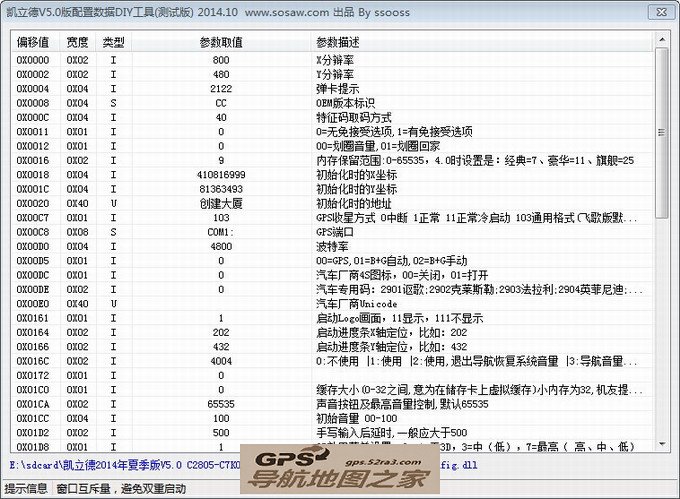Click the 参数描述 column header
This screenshot has height=499, width=680.
point(338,44)
